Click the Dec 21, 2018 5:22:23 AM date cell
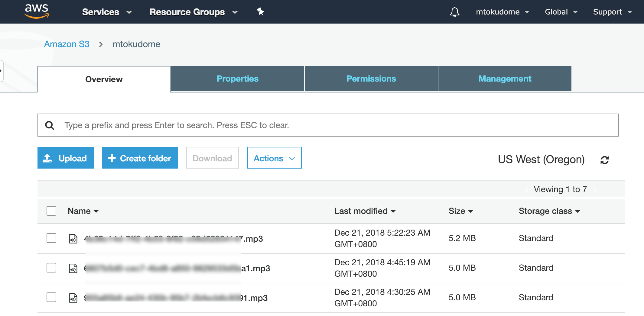644x316 pixels. pos(382,238)
